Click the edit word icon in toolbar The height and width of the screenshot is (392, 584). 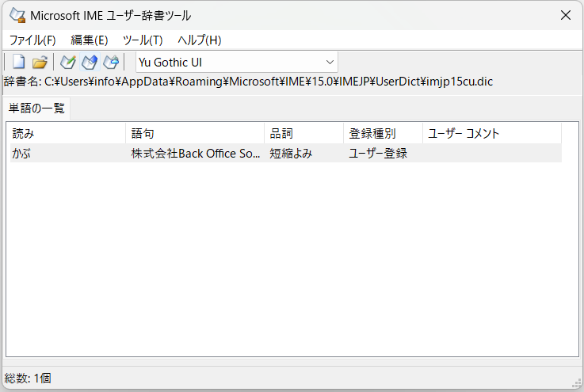(x=90, y=62)
